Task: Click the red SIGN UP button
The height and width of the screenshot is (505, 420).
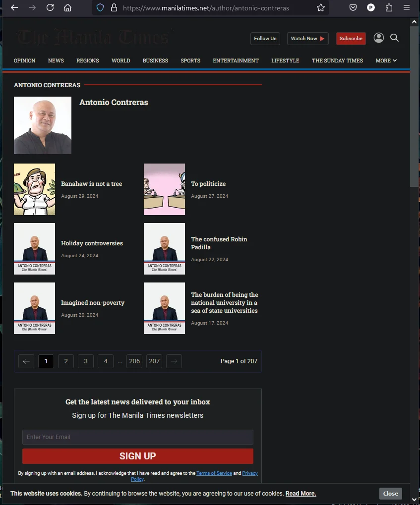Action: click(x=138, y=456)
